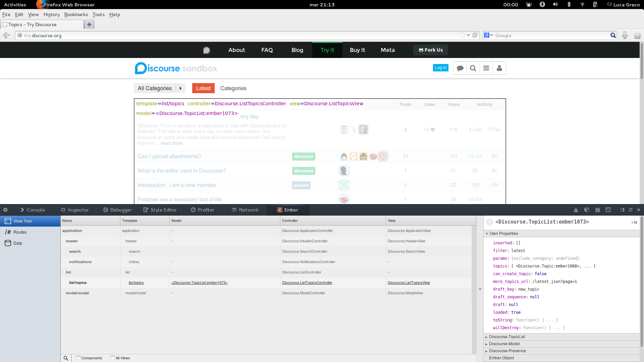This screenshot has height=362, width=644.
Task: Open the Discourse notifications speech bubble
Action: (460, 68)
